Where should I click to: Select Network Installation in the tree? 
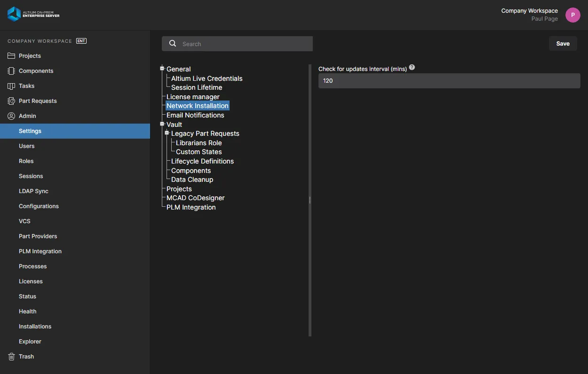click(198, 106)
